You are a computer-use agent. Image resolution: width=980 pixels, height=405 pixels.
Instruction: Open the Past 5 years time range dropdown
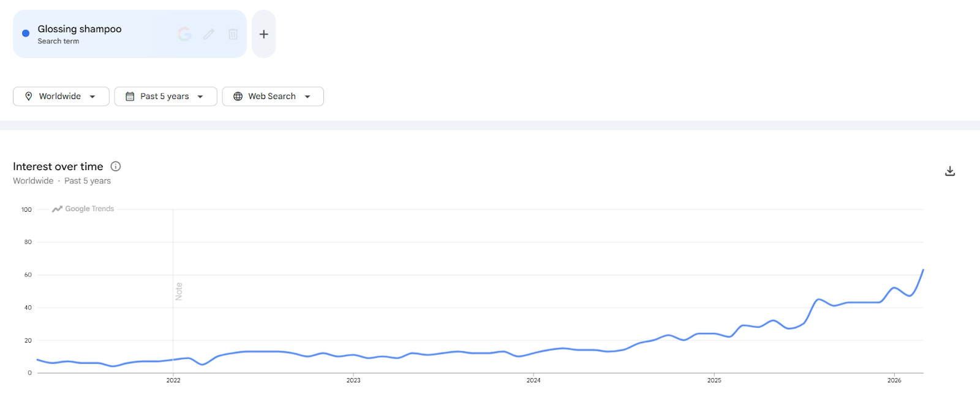point(200,97)
